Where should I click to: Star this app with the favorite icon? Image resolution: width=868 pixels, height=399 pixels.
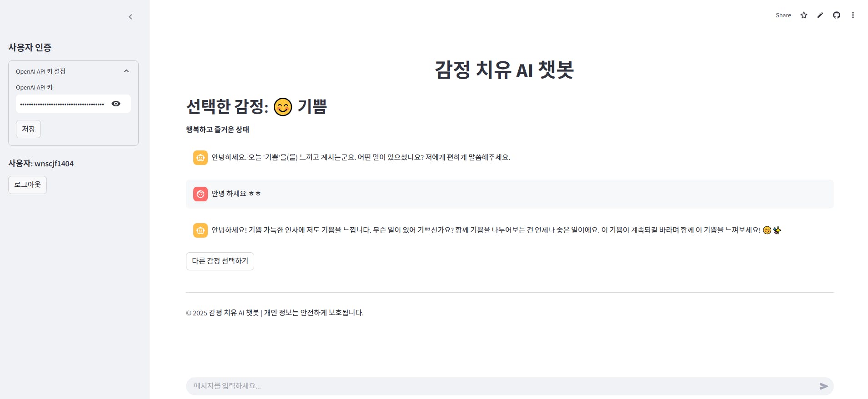pos(804,15)
